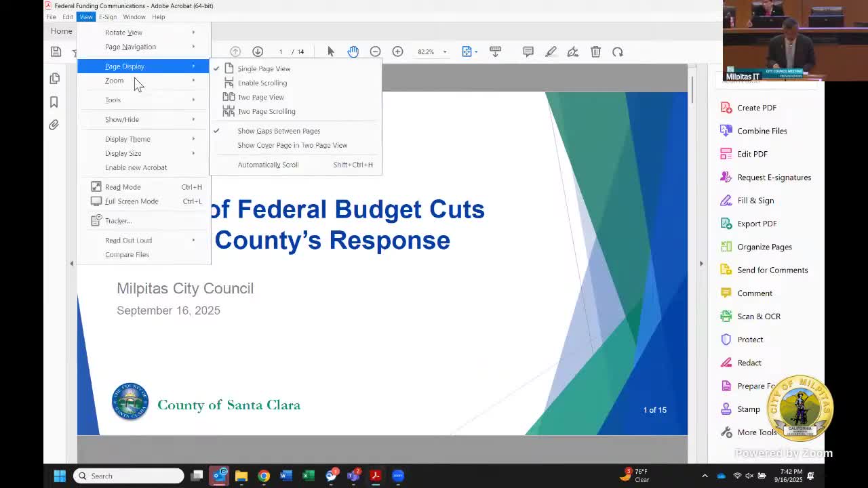Expand the Zoom submenu
The height and width of the screenshot is (488, 868).
point(115,81)
